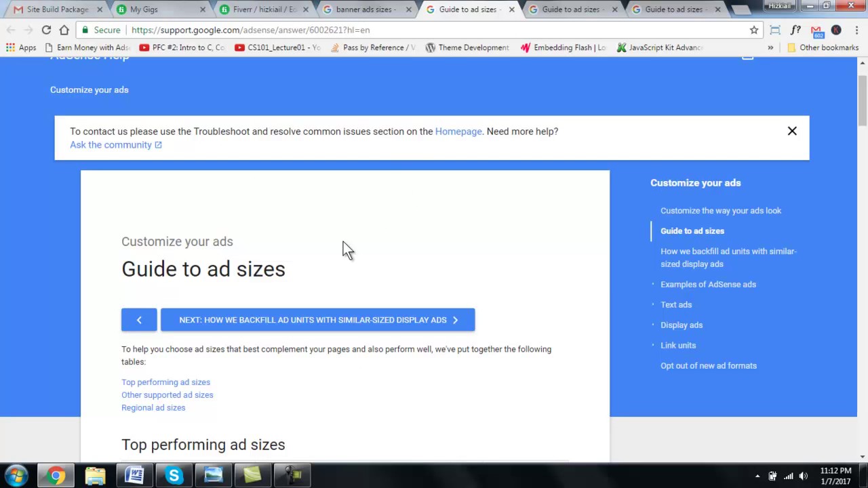Open Opt out of new ad formats

click(709, 366)
